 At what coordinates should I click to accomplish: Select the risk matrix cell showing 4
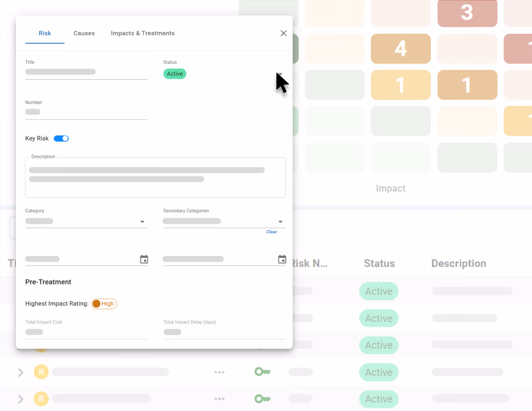[401, 48]
